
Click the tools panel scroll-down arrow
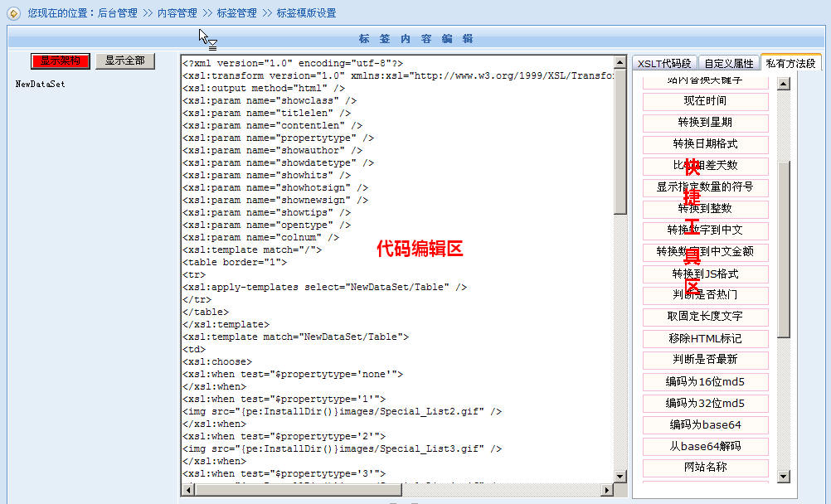[784, 476]
